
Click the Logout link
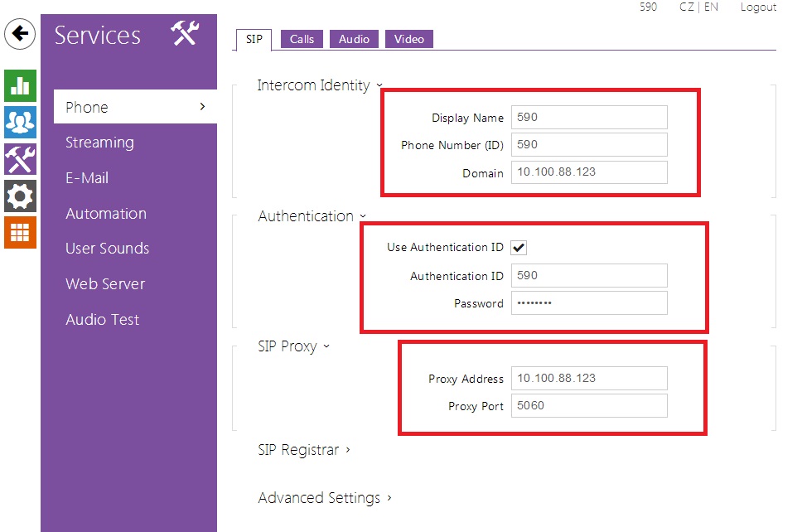coord(758,7)
